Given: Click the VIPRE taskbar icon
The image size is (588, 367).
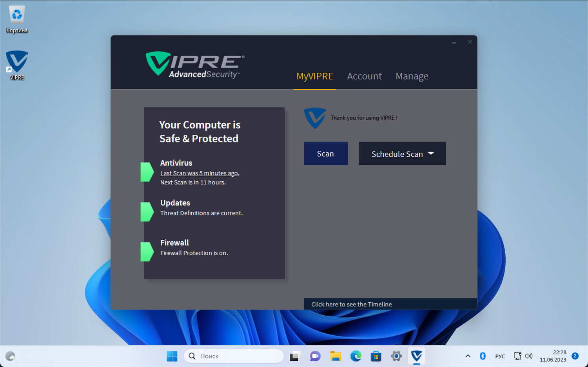Looking at the screenshot, I should (x=417, y=356).
